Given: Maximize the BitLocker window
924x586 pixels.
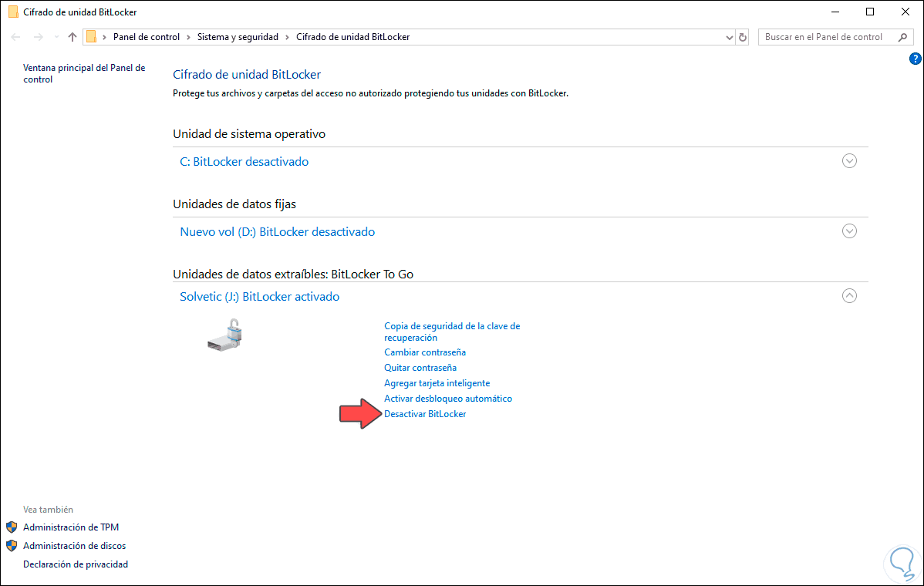Looking at the screenshot, I should coord(870,12).
